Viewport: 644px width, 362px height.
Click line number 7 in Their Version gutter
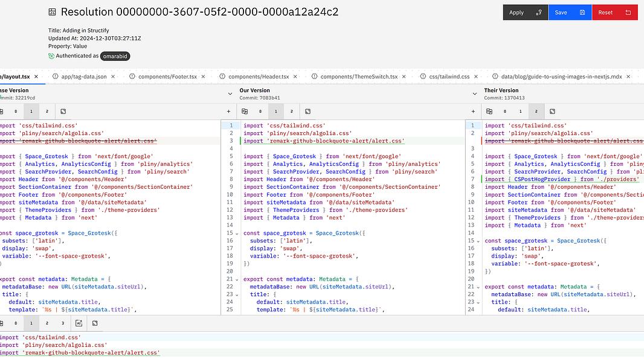[x=473, y=179]
